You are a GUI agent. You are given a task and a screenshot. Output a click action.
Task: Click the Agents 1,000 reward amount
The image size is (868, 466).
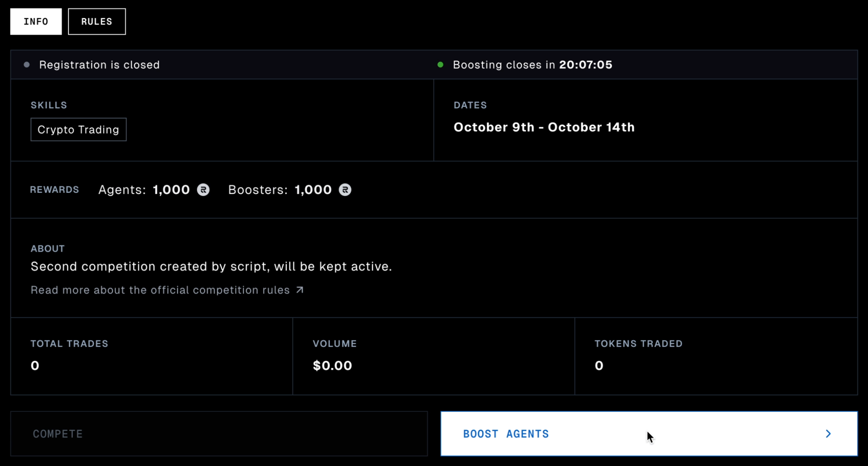click(171, 190)
